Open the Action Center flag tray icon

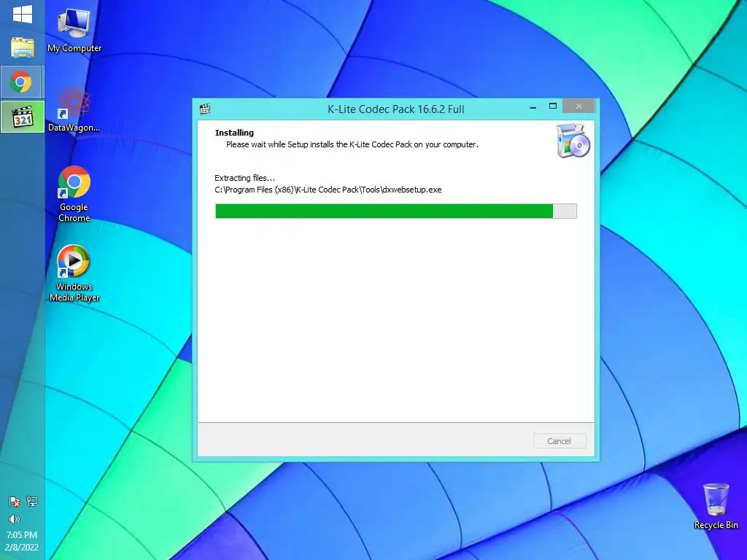pyautogui.click(x=15, y=502)
